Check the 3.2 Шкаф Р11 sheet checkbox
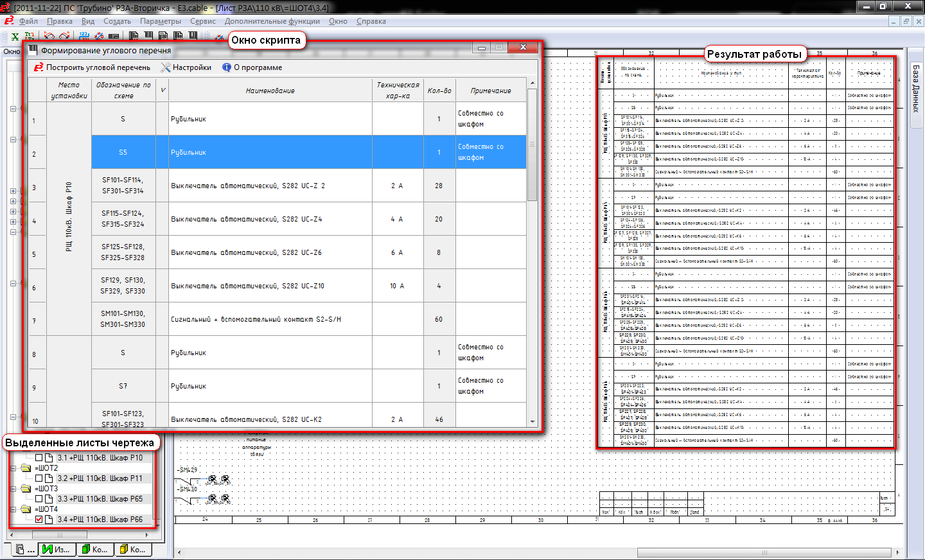This screenshot has height=560, width=925. pos(39,478)
